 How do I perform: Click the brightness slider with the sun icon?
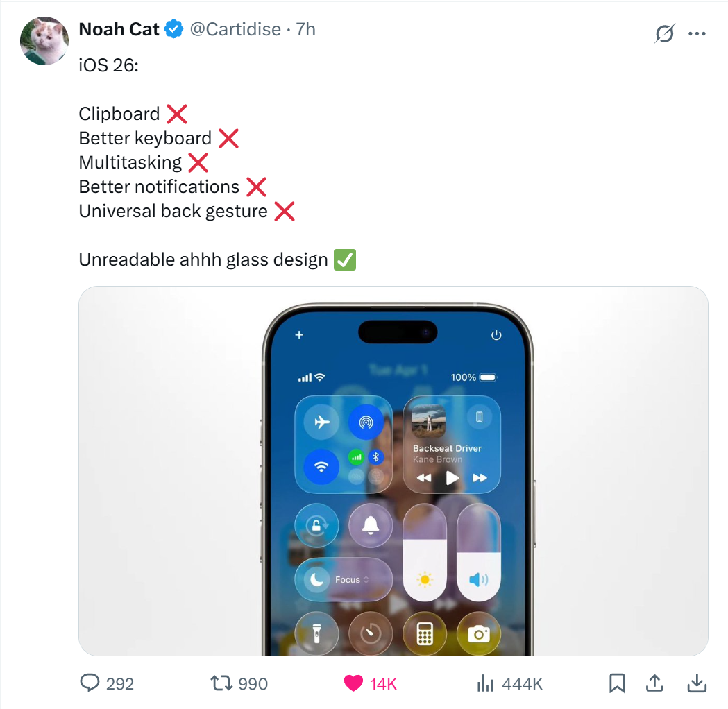pos(425,553)
